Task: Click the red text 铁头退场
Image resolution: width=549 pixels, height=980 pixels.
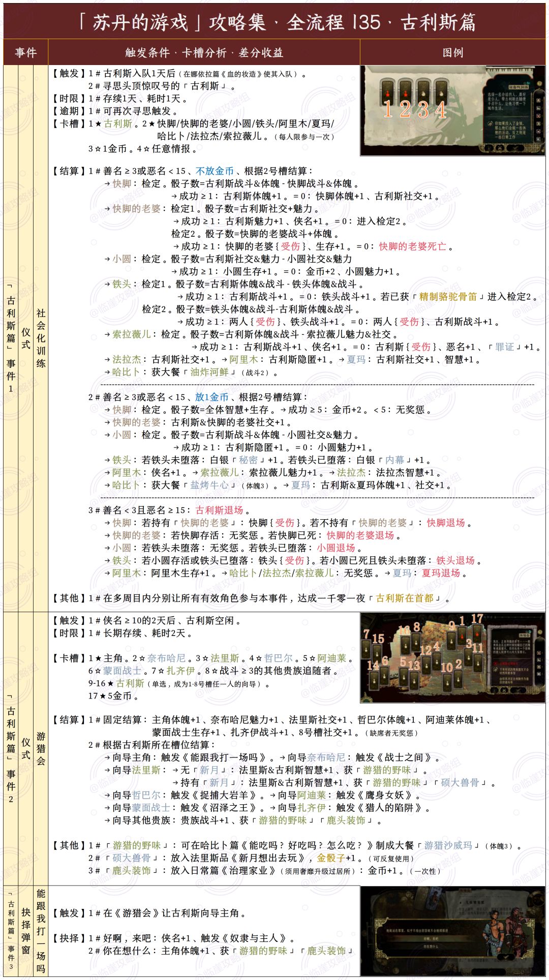Action: 455,560
